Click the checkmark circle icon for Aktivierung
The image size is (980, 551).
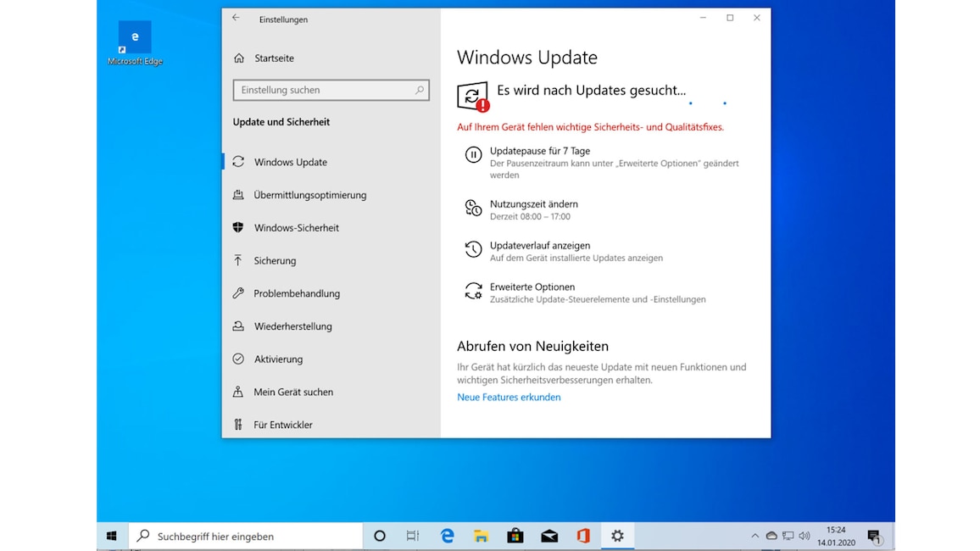click(238, 359)
